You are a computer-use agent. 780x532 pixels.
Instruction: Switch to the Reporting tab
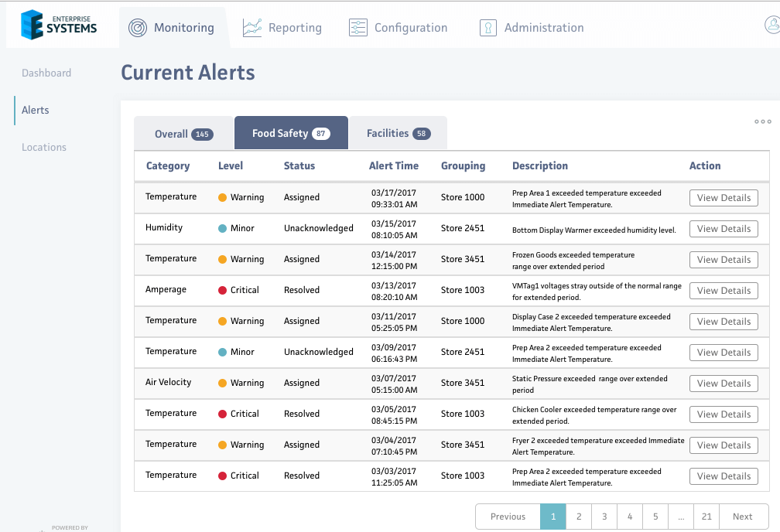(x=282, y=28)
